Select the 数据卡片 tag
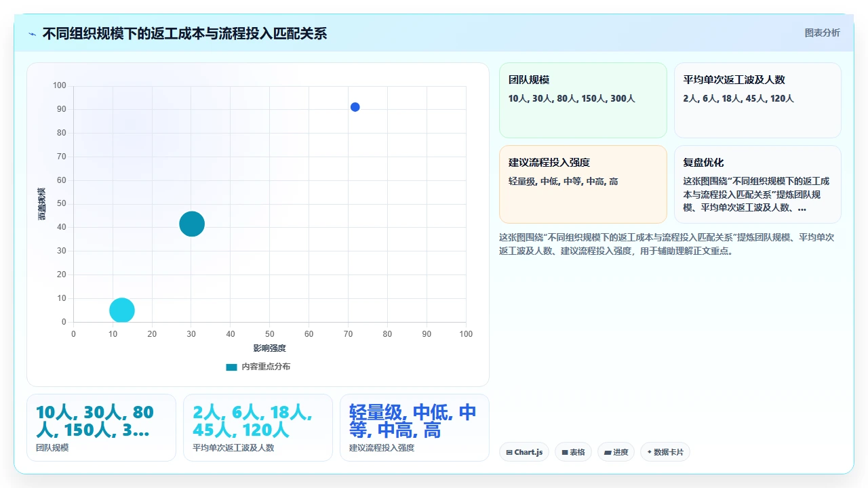 [665, 452]
